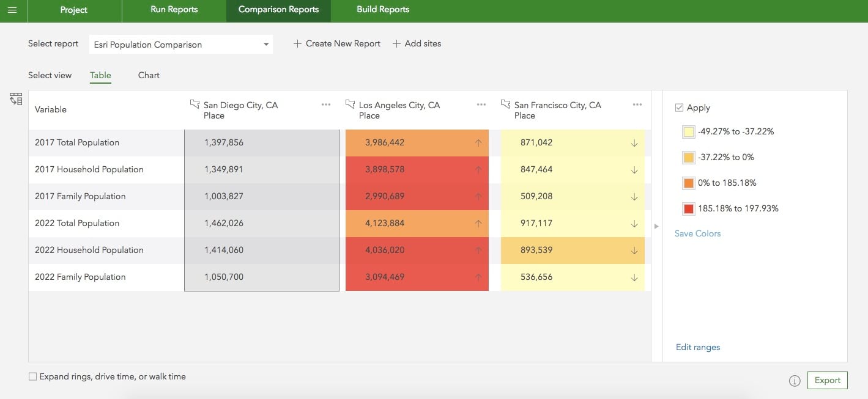Click the table layout switch icon
Image resolution: width=868 pixels, height=399 pixels.
coord(16,99)
